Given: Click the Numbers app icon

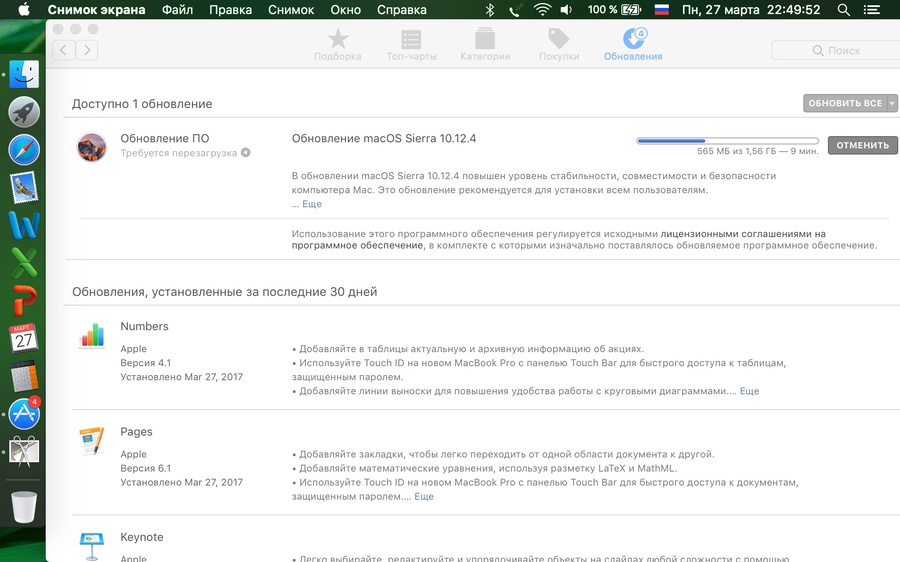Looking at the screenshot, I should point(92,335).
